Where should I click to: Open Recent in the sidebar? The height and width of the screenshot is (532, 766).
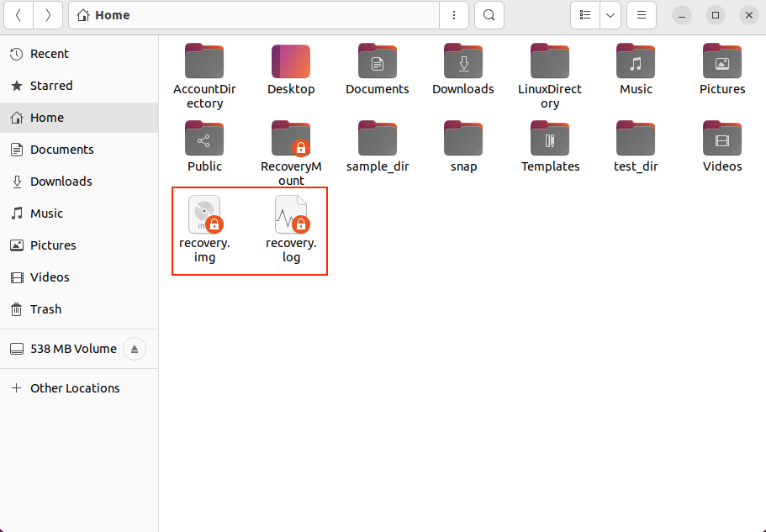tap(79, 54)
